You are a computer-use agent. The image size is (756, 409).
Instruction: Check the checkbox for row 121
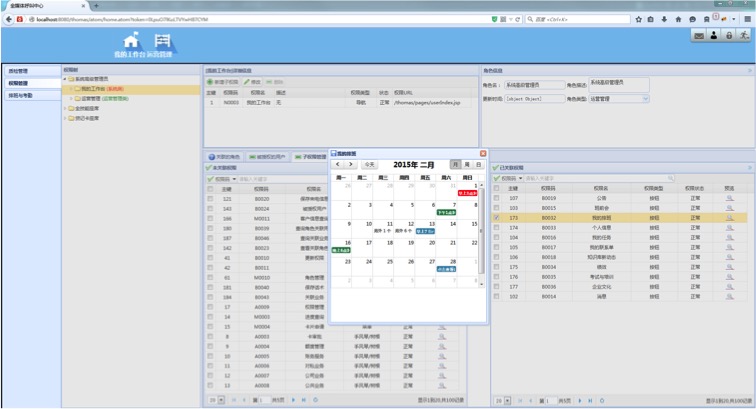click(210, 198)
